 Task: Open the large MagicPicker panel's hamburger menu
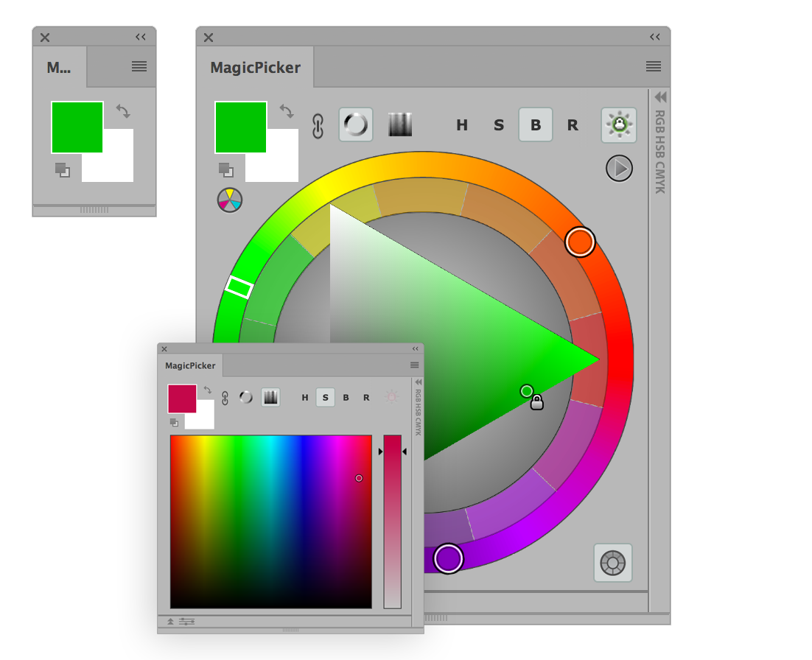653,66
